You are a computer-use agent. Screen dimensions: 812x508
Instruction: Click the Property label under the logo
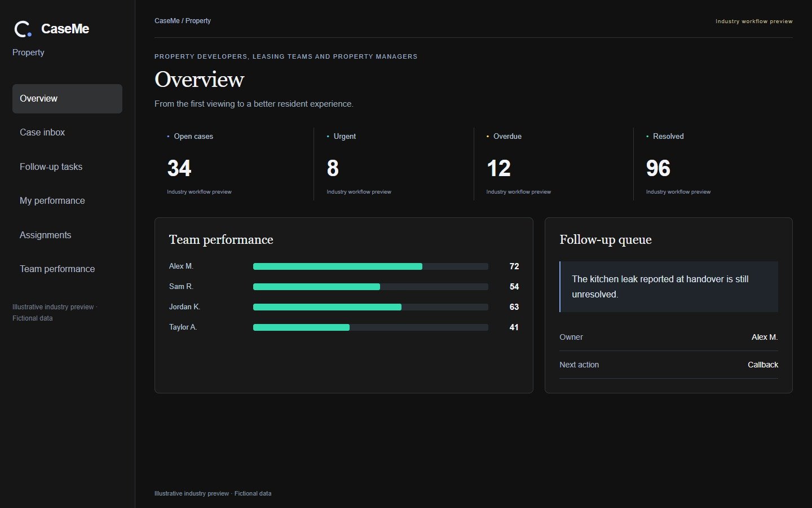tap(28, 52)
